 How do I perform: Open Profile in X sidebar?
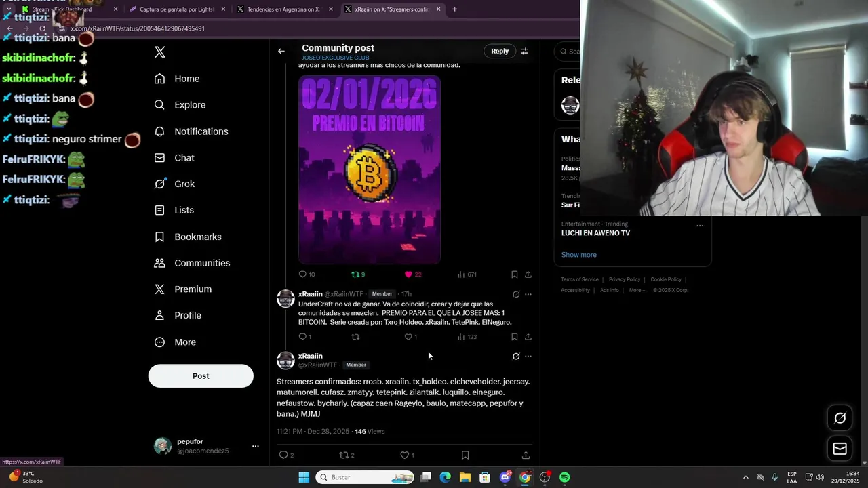click(177, 316)
